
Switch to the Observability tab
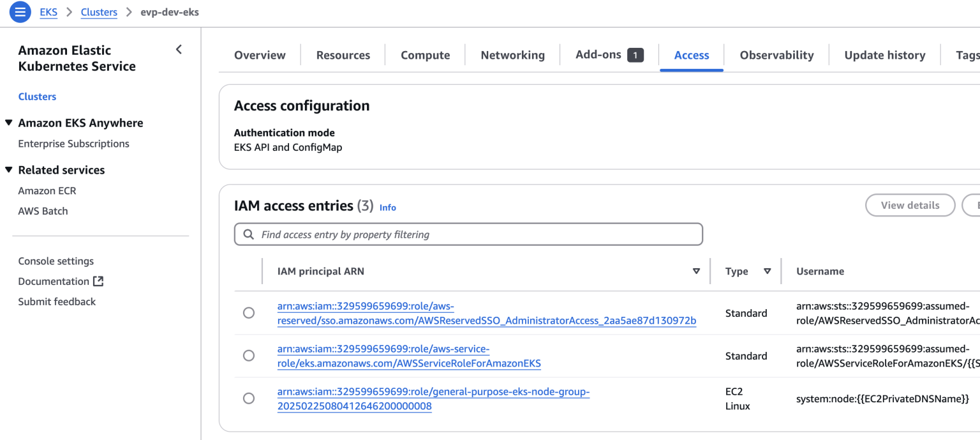pos(776,55)
